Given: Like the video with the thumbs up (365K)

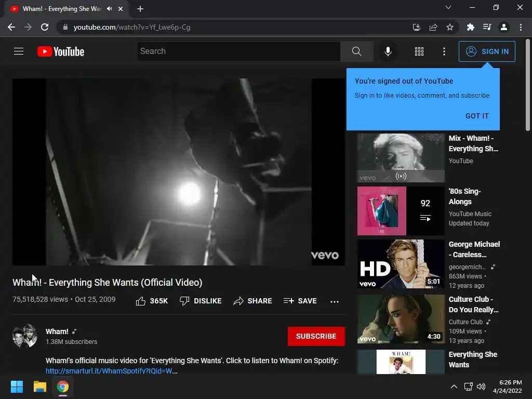Looking at the screenshot, I should (x=152, y=301).
